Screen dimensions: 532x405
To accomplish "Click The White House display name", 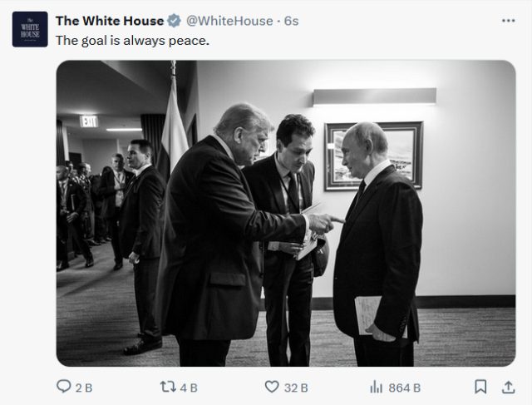I will click(109, 21).
